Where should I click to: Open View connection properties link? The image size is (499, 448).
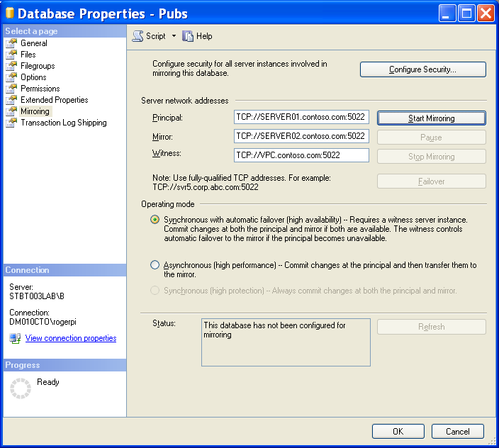coord(71,338)
